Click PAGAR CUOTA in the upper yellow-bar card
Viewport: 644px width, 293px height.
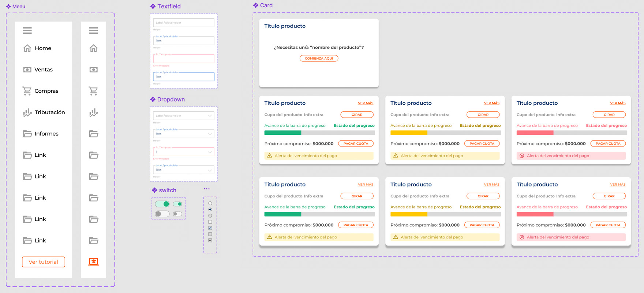point(482,144)
